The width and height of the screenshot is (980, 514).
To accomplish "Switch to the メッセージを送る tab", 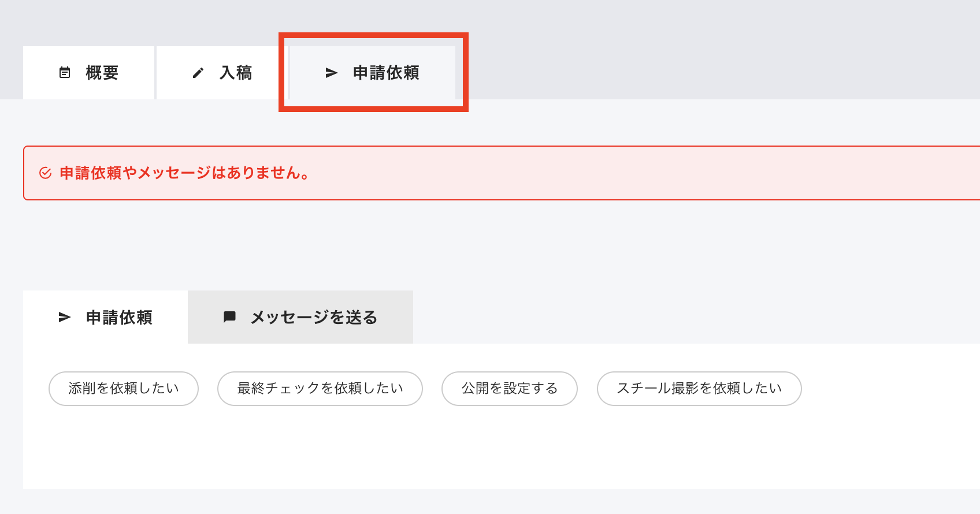I will [x=314, y=317].
